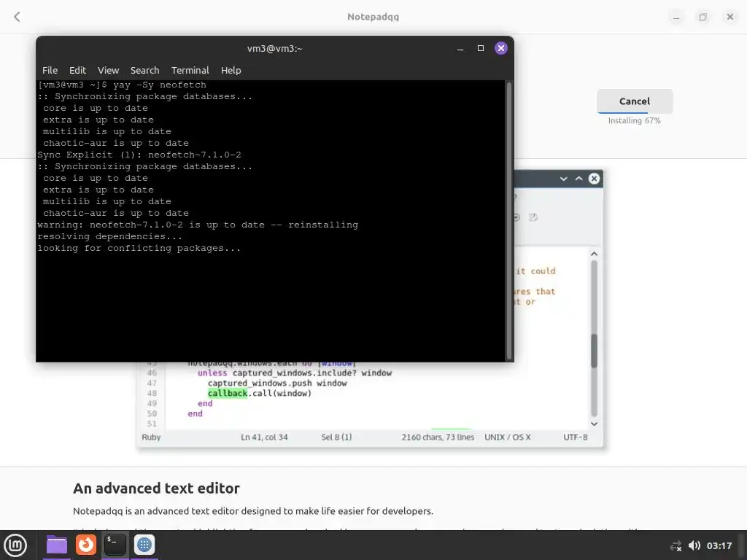
Task: Open the Help menu in terminal
Action: click(x=231, y=71)
